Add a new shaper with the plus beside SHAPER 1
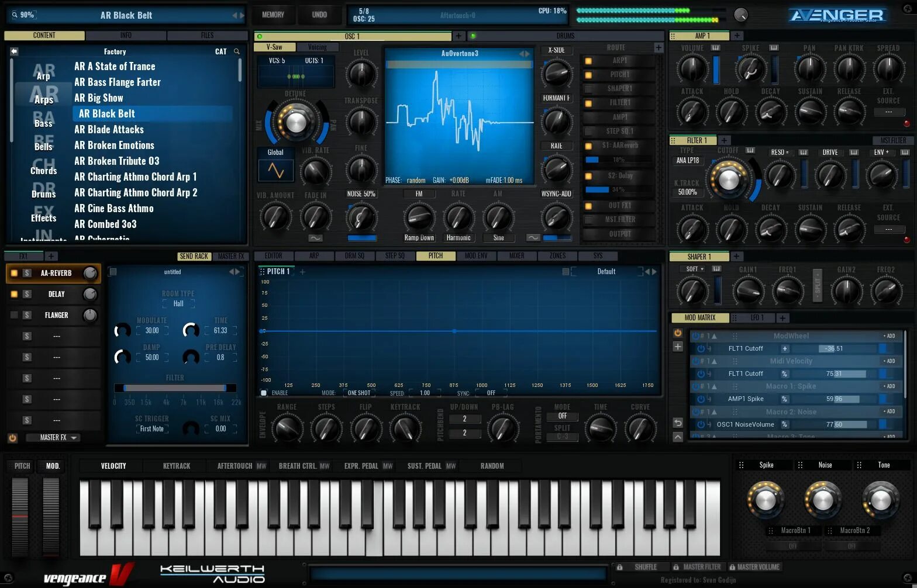This screenshot has width=917, height=588. click(x=737, y=257)
